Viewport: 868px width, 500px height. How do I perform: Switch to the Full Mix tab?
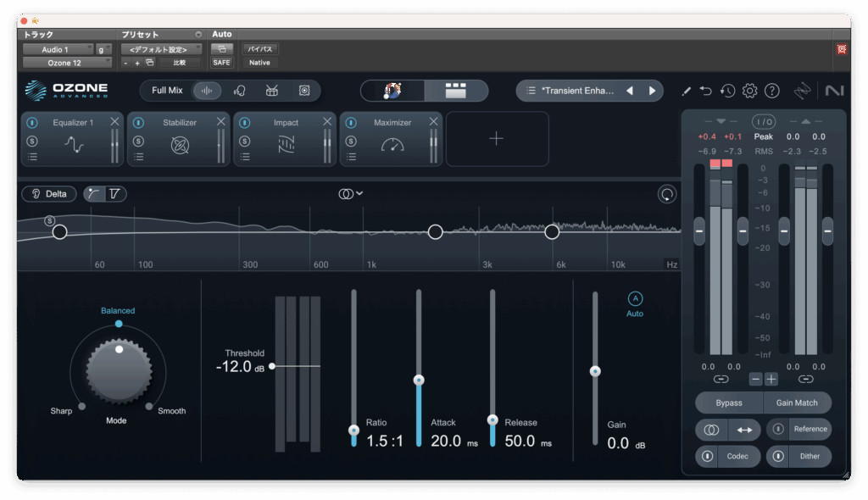pos(167,91)
